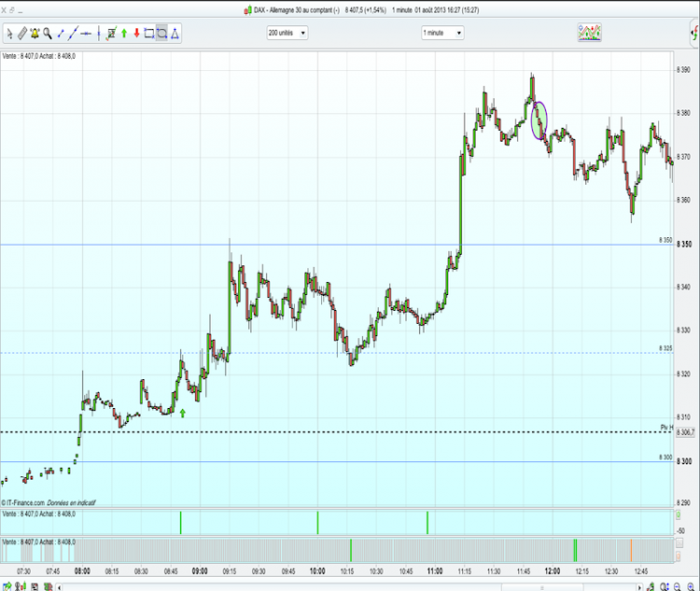Select the ruler measurement tool
This screenshot has height=591, width=700.
pyautogui.click(x=22, y=33)
